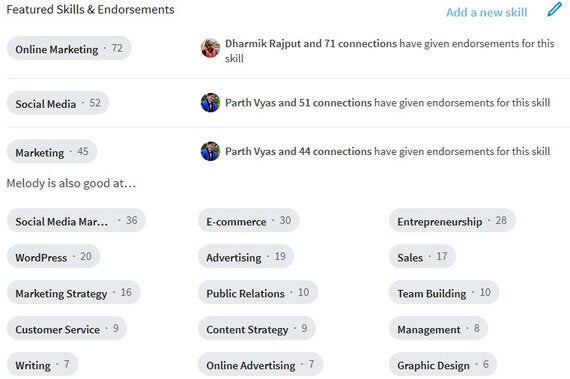The image size is (570, 379).
Task: View Parth Vyas and 44 connections endorsements
Action: pos(388,152)
